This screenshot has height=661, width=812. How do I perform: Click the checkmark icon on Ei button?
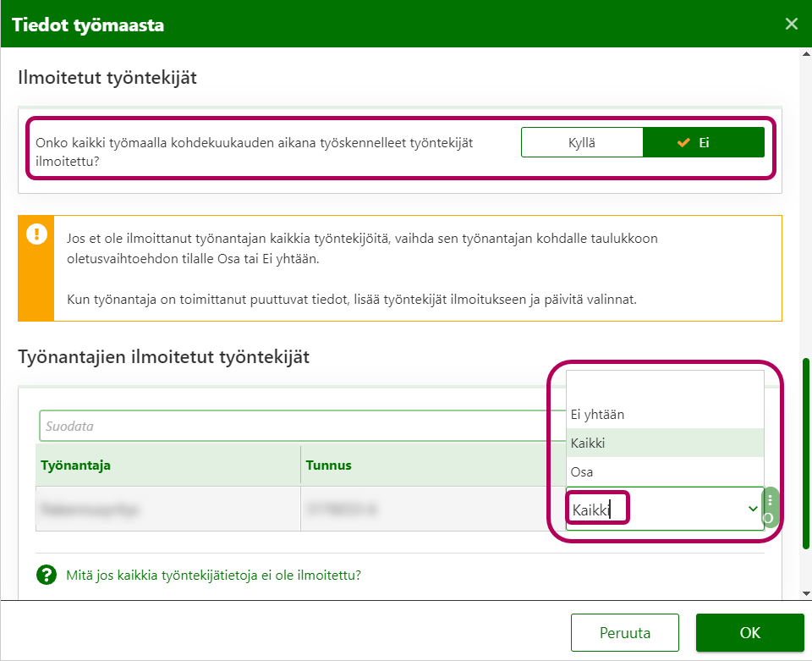683,143
